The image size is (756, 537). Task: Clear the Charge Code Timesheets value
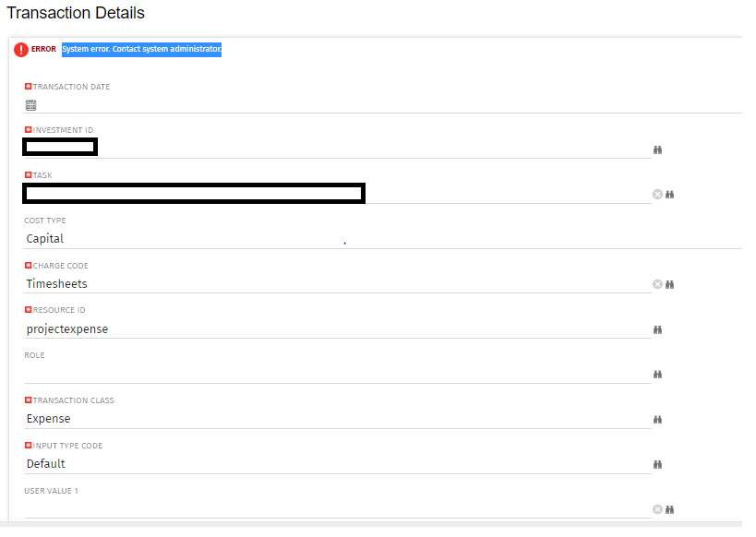click(657, 284)
